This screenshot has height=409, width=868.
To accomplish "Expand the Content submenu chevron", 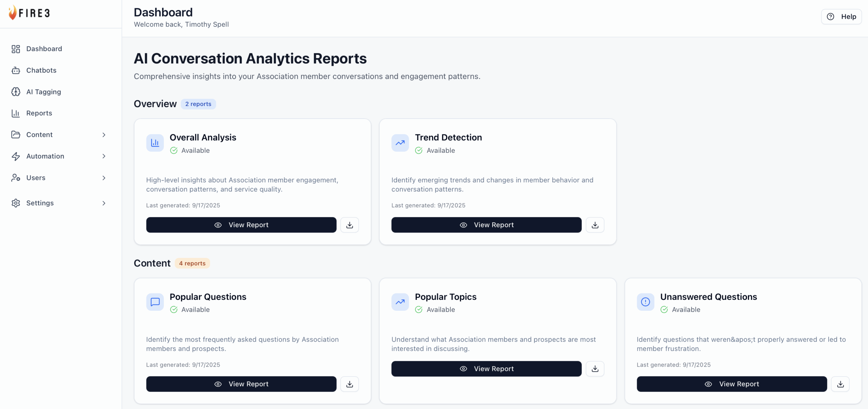I will (104, 135).
